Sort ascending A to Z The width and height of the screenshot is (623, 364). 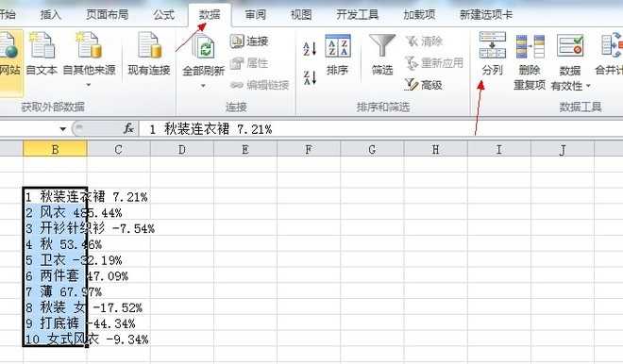[x=310, y=48]
